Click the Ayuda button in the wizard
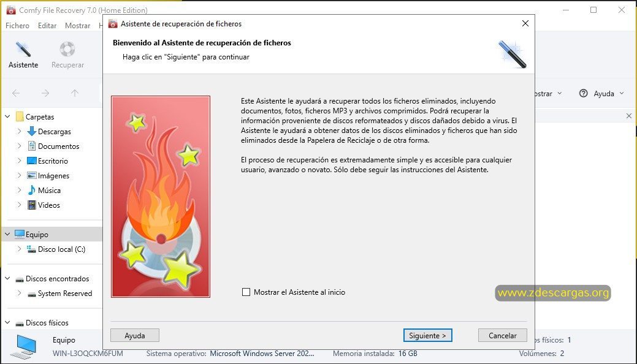637x364 pixels. (x=135, y=335)
